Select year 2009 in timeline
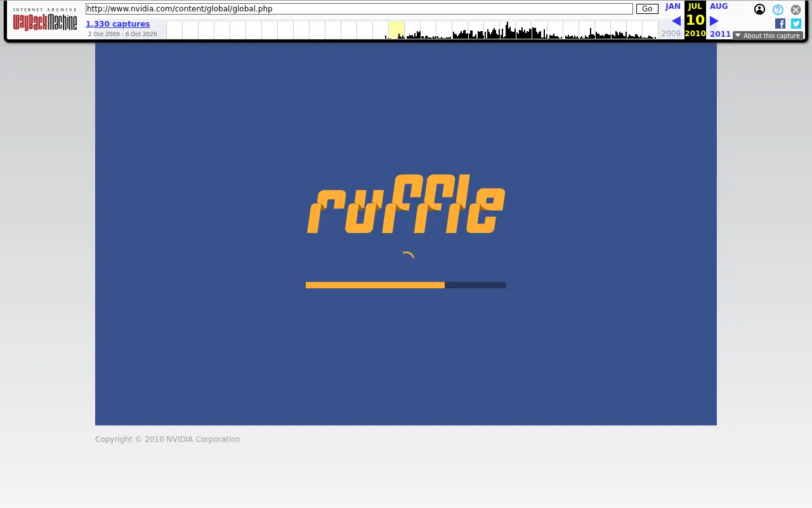This screenshot has width=812, height=508. pyautogui.click(x=671, y=34)
